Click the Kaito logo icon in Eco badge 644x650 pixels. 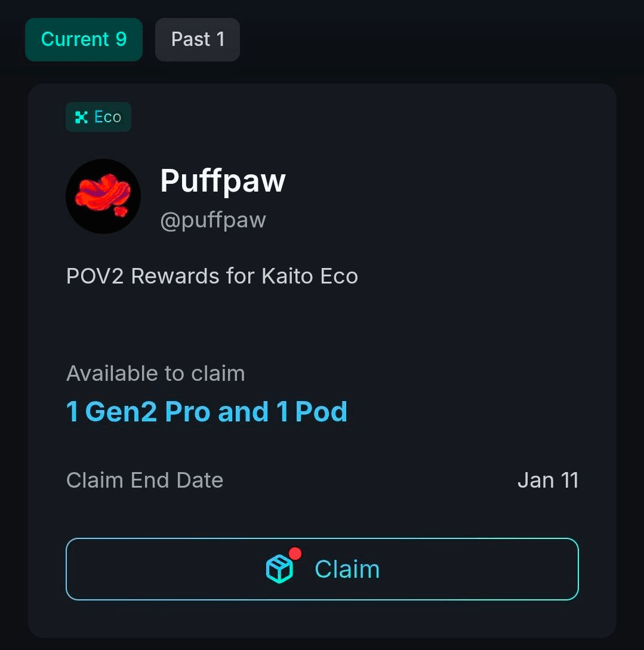(x=81, y=117)
